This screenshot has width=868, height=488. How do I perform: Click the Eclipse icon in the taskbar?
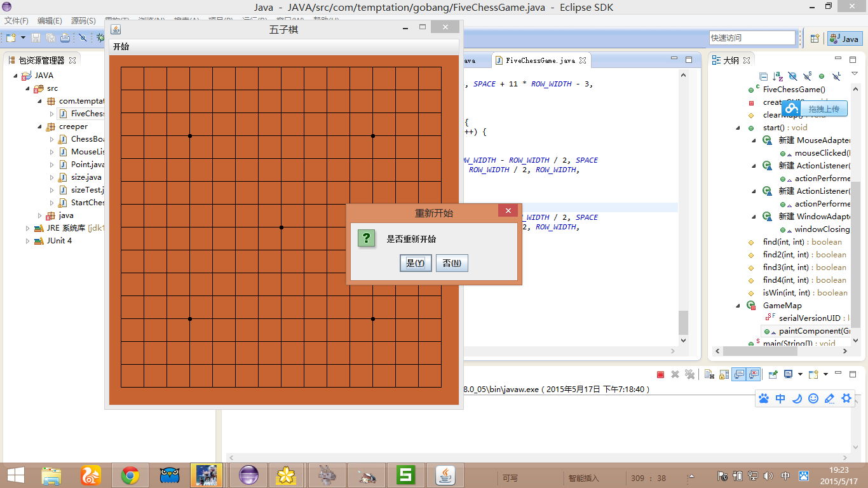[248, 475]
